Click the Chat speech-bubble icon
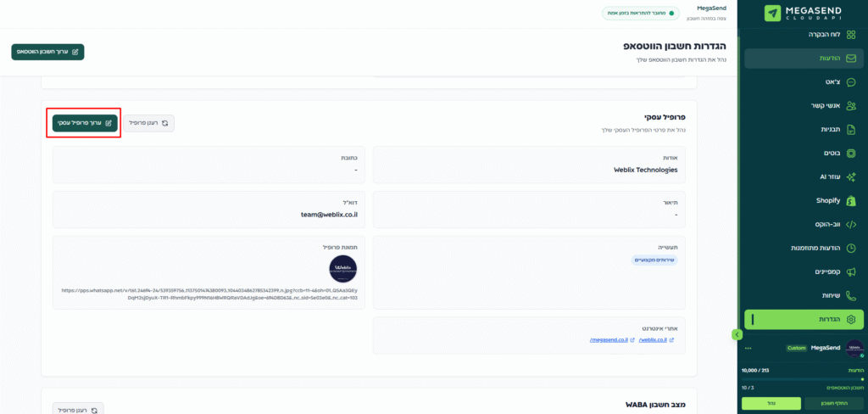 pyautogui.click(x=851, y=82)
